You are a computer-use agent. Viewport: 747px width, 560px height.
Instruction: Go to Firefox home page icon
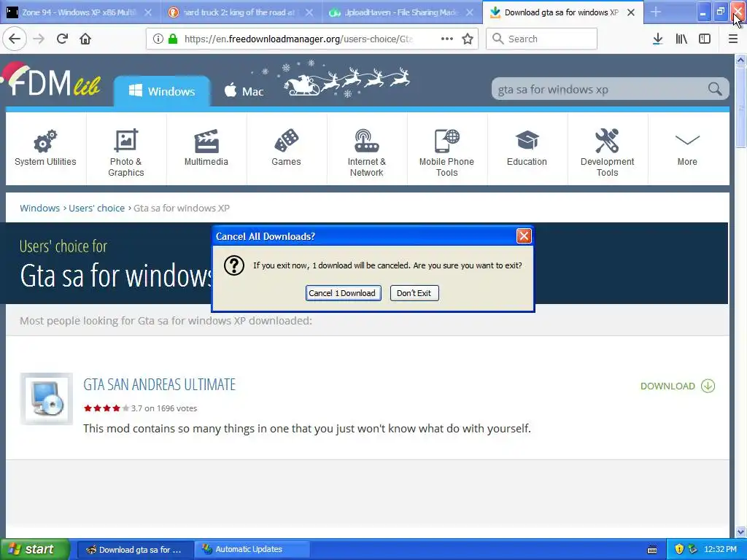tap(85, 39)
